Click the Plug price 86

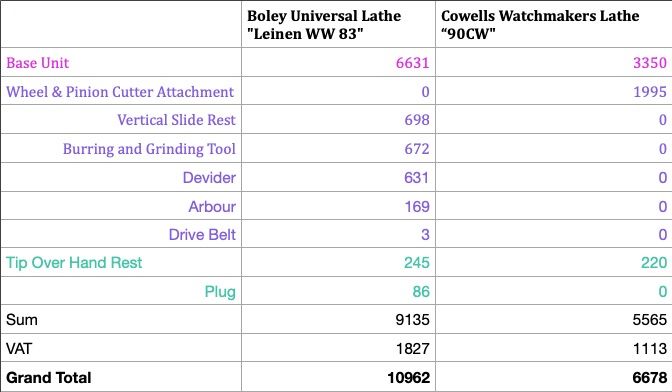coord(421,292)
